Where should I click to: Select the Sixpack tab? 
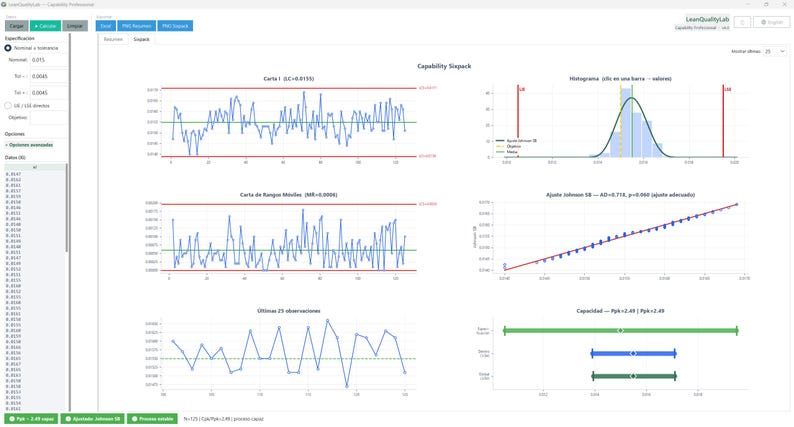point(141,39)
